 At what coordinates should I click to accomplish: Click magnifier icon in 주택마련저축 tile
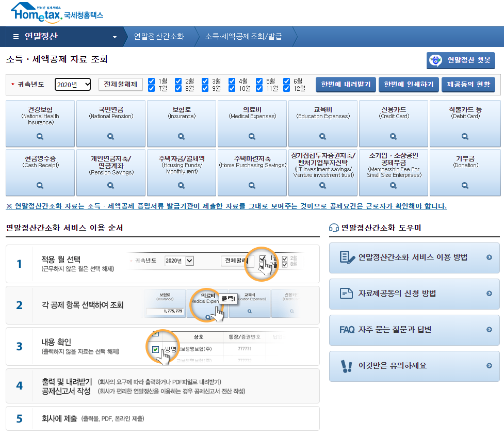tap(252, 185)
